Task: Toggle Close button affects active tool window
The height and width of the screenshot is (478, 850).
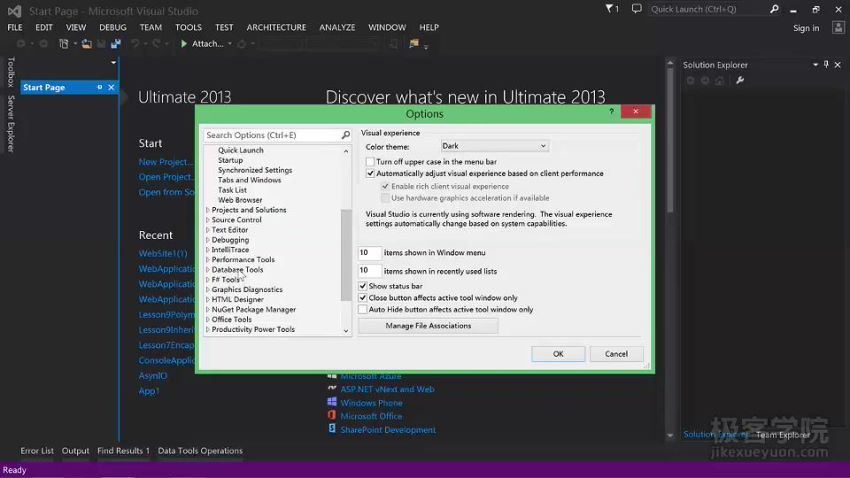Action: [x=363, y=298]
